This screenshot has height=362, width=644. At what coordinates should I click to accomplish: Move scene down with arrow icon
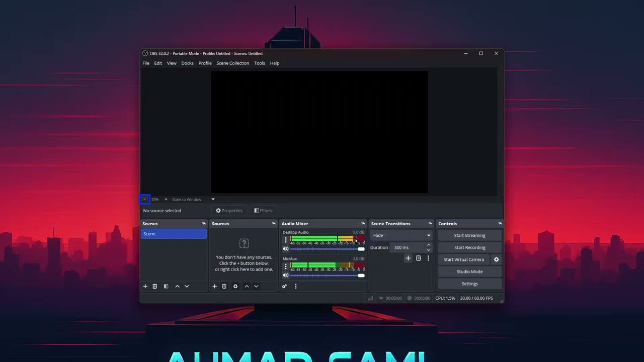(x=187, y=286)
